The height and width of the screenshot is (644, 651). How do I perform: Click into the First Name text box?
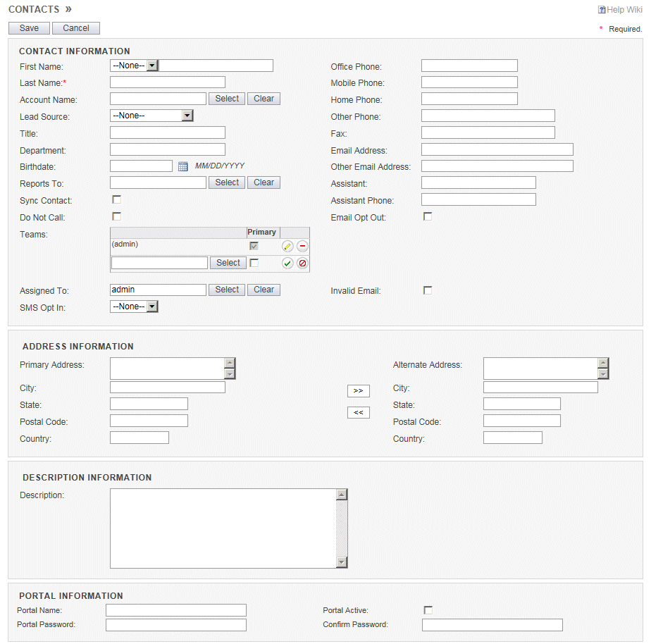216,66
